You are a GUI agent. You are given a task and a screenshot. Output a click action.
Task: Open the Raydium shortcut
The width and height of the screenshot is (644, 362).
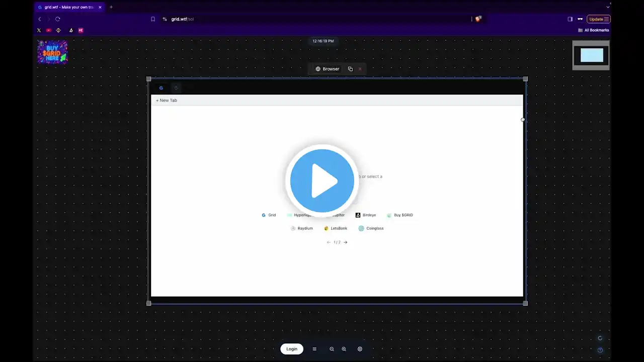(302, 228)
